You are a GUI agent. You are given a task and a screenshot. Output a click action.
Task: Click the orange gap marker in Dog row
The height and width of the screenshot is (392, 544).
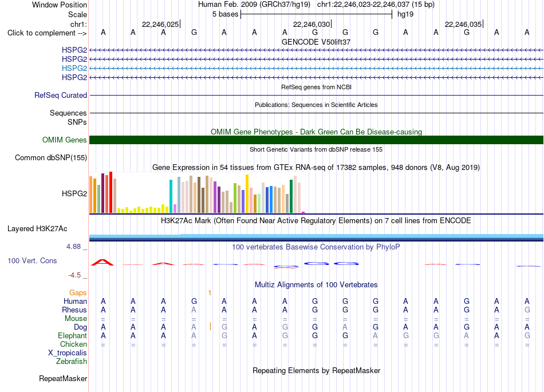tap(210, 326)
